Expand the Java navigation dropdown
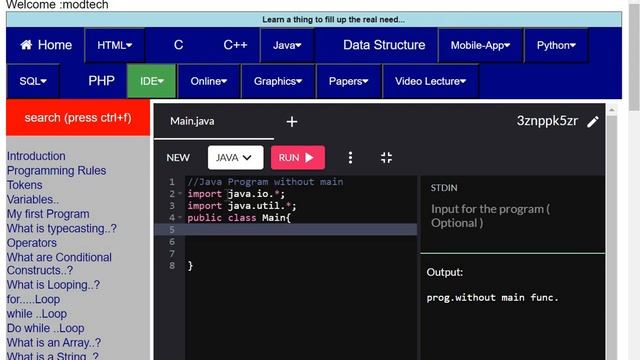This screenshot has width=640, height=360. [x=287, y=45]
